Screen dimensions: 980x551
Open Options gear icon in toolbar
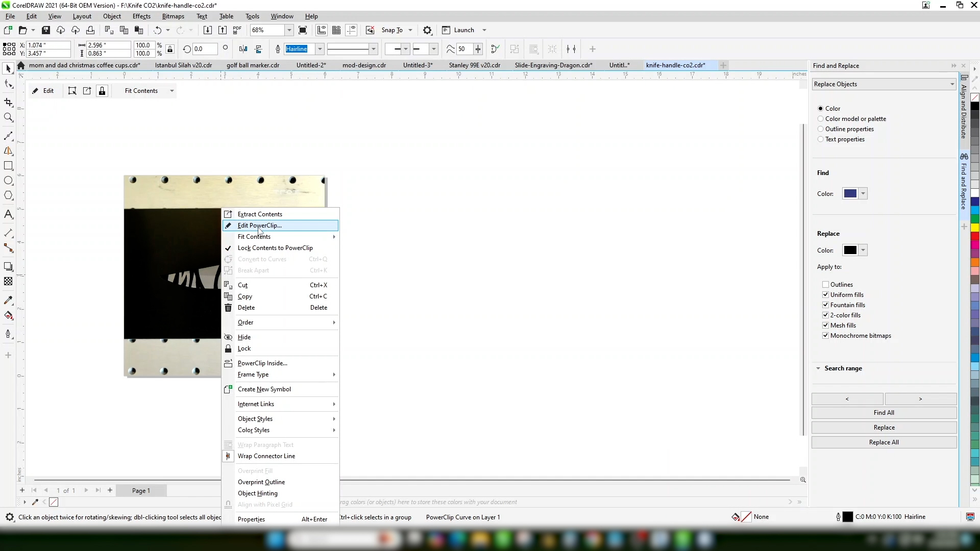tap(428, 30)
